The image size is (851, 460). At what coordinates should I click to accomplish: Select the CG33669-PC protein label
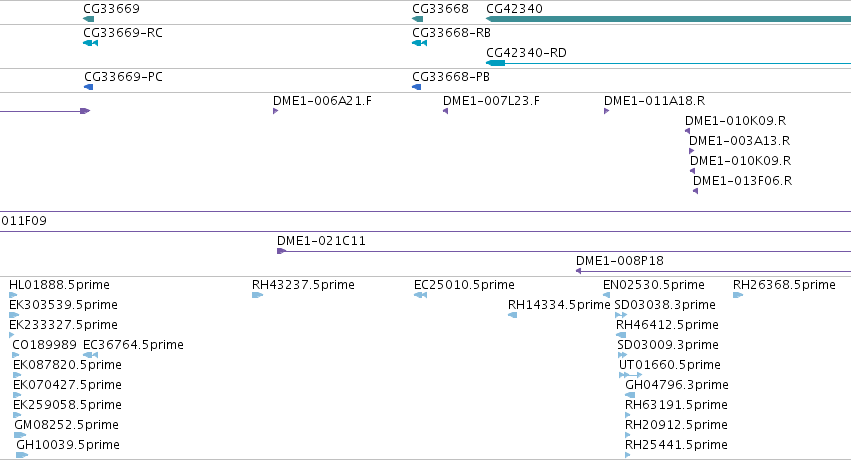tap(123, 76)
